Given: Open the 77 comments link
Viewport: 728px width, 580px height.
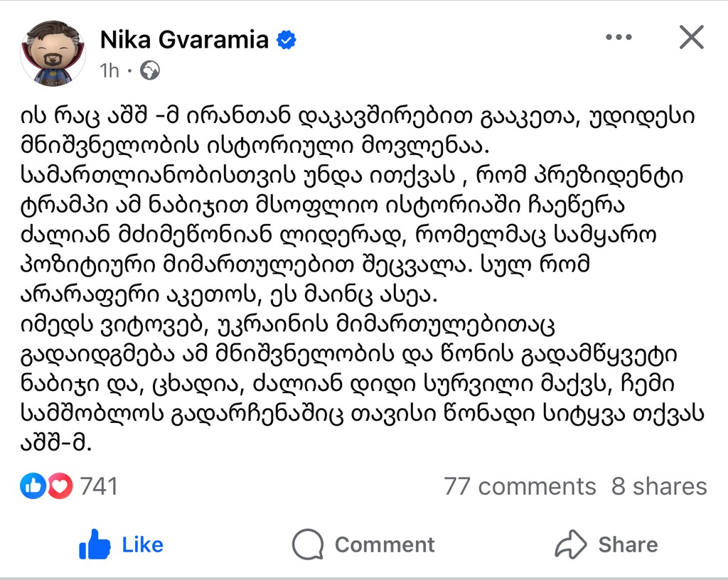Looking at the screenshot, I should [520, 486].
